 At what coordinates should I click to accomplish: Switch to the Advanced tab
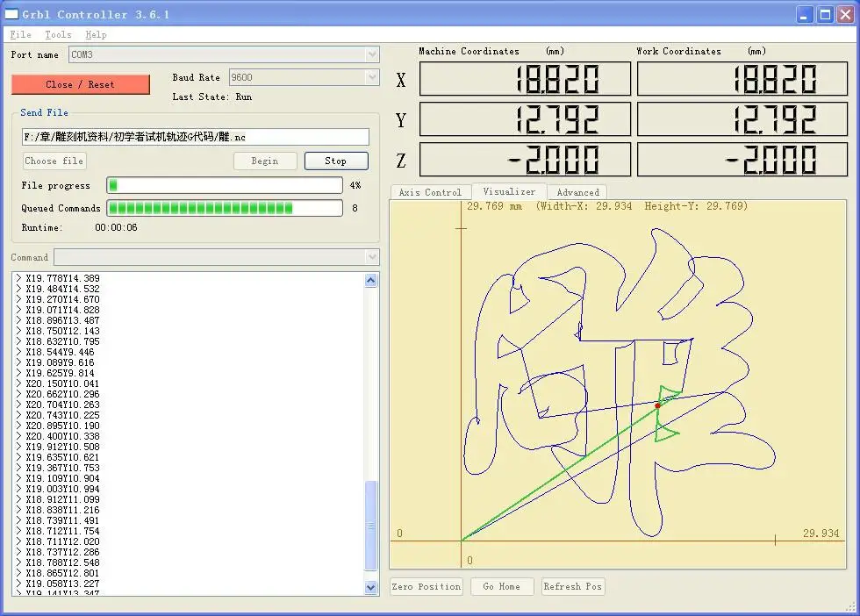[x=577, y=192]
